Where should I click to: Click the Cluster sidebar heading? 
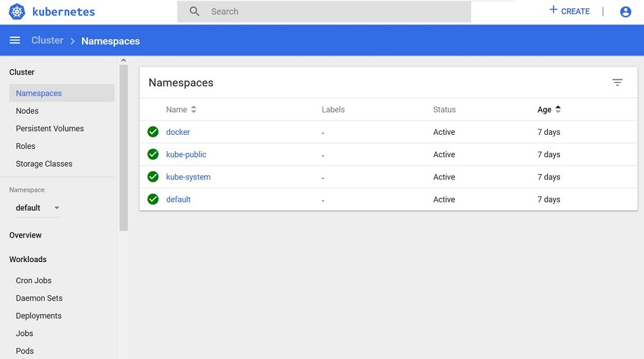tap(22, 72)
